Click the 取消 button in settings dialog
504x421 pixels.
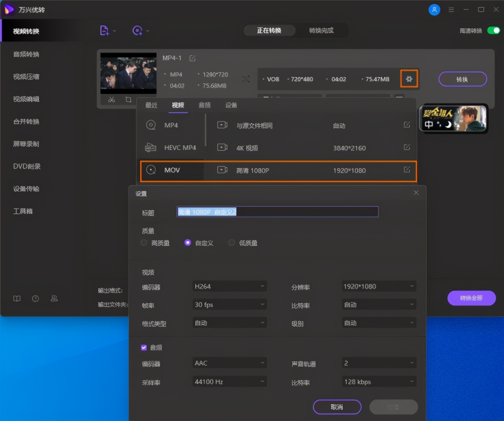click(x=337, y=407)
